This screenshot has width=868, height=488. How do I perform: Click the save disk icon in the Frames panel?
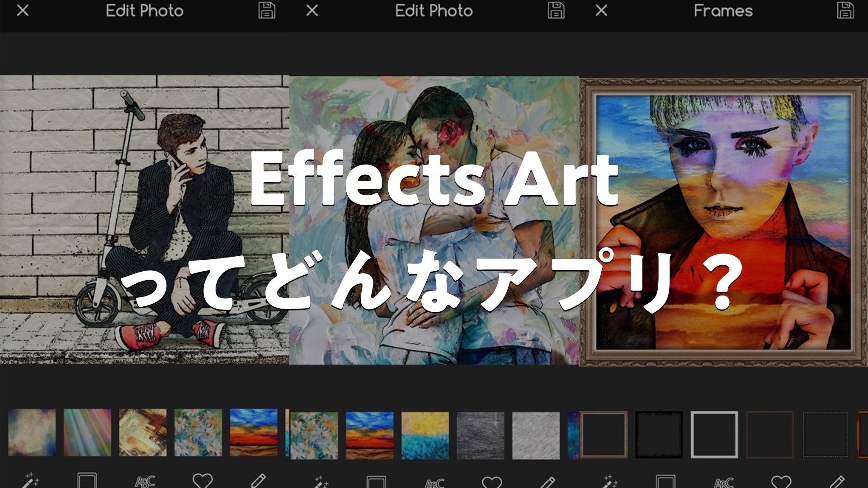point(845,10)
